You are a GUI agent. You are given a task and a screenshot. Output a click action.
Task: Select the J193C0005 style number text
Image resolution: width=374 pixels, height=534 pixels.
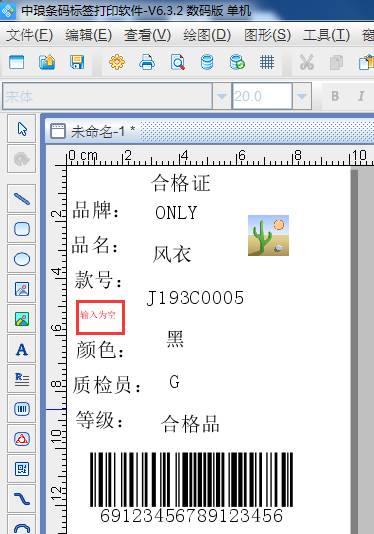click(195, 298)
